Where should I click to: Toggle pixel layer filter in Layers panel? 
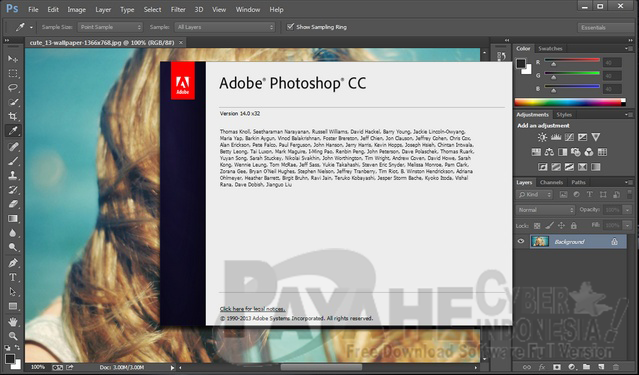563,195
